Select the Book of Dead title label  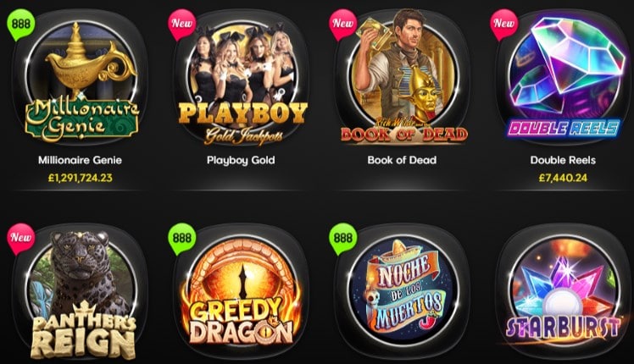pyautogui.click(x=402, y=160)
